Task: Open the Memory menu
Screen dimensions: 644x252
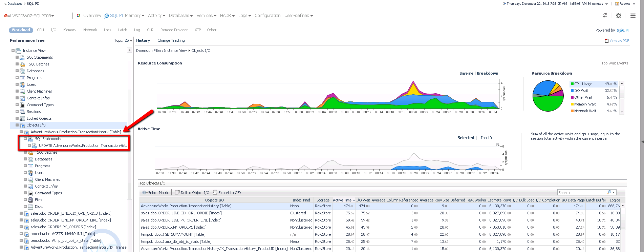Action: pyautogui.click(x=134, y=16)
